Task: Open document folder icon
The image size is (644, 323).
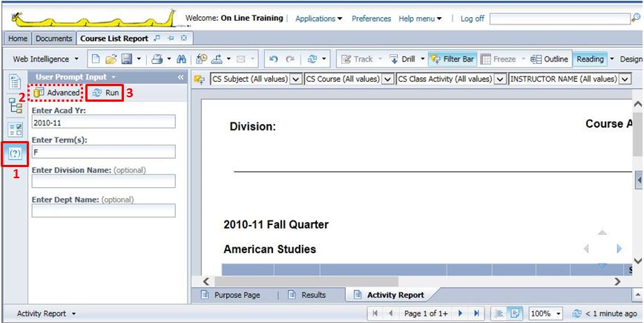Action: click(x=111, y=59)
